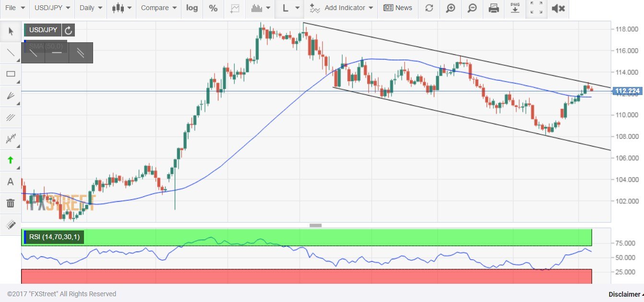
Task: Click the trash can delete drawings icon
Action: [x=11, y=203]
